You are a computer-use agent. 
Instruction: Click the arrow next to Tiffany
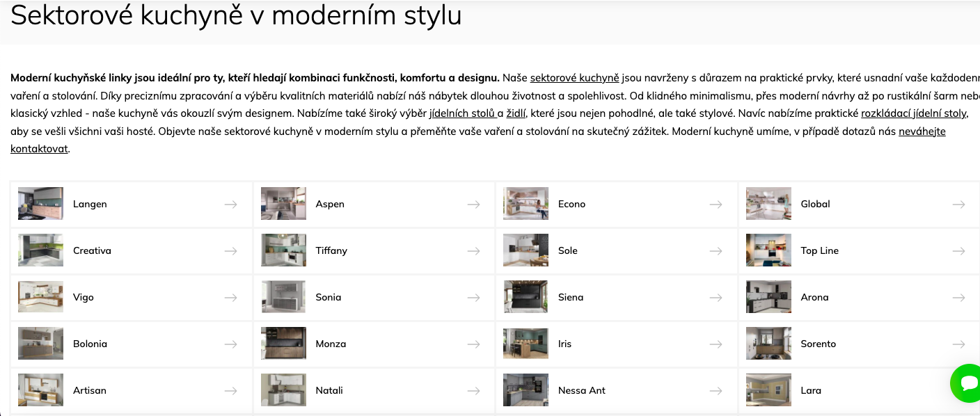click(473, 251)
